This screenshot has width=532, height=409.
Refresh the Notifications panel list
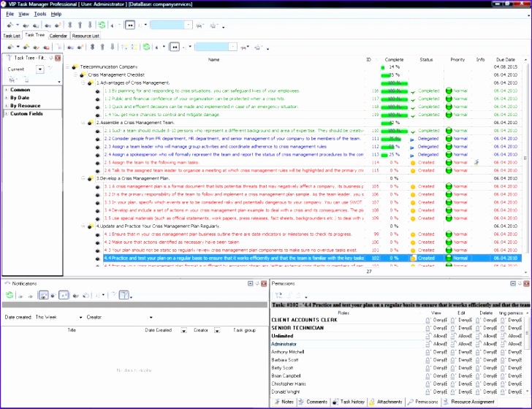coord(9,295)
